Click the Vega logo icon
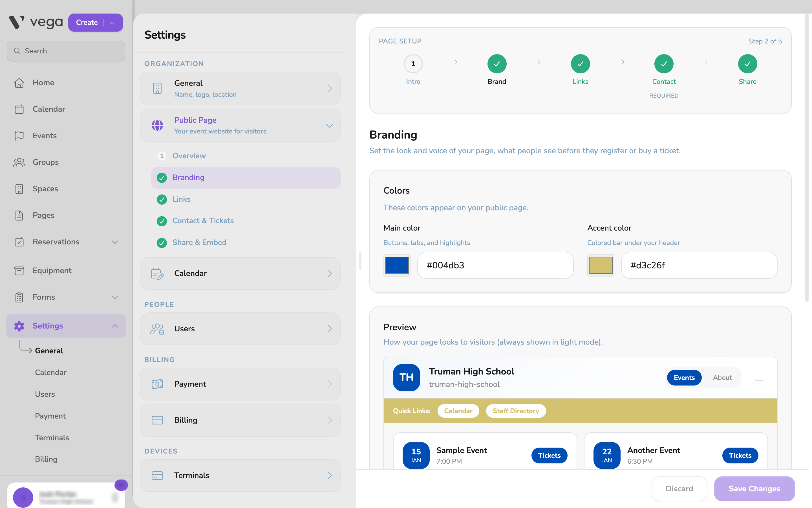The image size is (812, 508). pos(16,23)
